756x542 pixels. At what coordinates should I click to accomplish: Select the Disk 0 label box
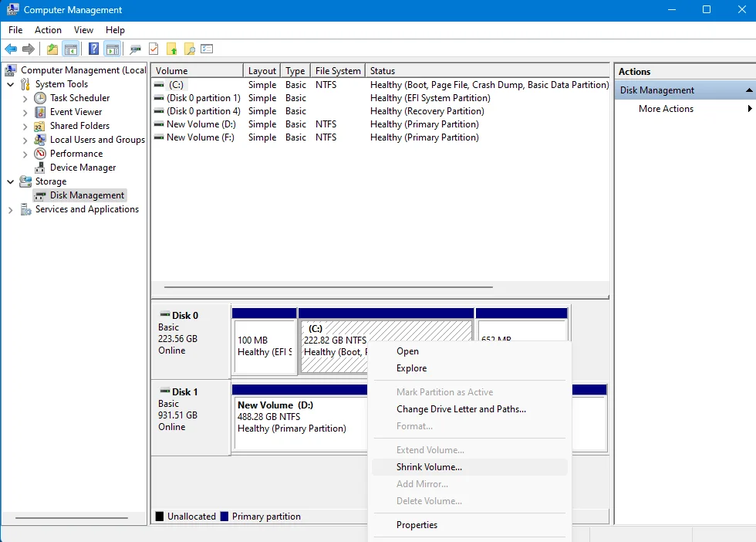(191, 340)
